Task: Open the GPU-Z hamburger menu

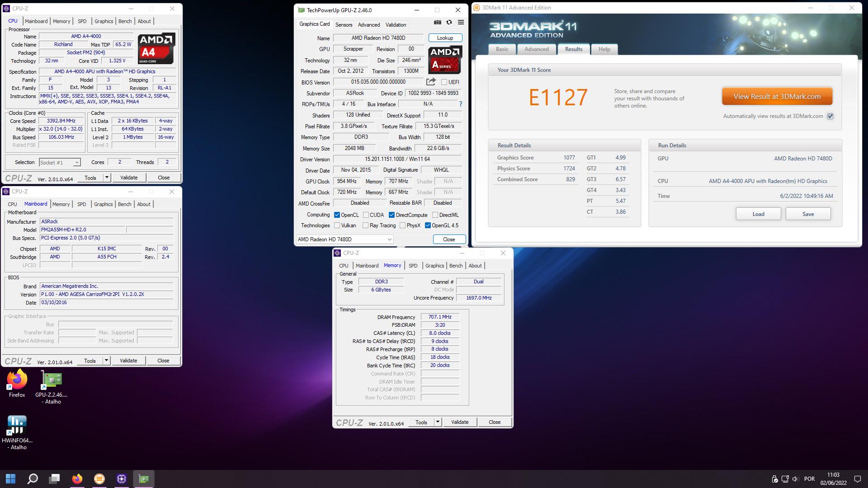Action: 461,22
